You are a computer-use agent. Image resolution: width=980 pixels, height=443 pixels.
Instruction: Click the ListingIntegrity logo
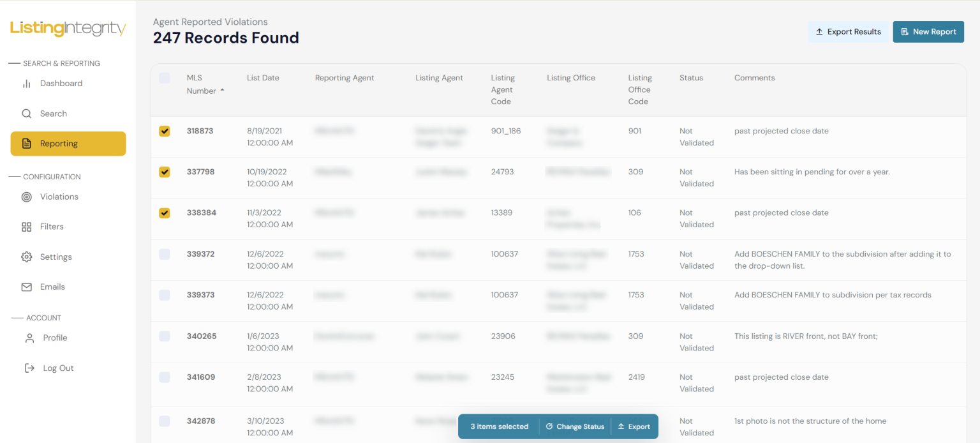(67, 28)
